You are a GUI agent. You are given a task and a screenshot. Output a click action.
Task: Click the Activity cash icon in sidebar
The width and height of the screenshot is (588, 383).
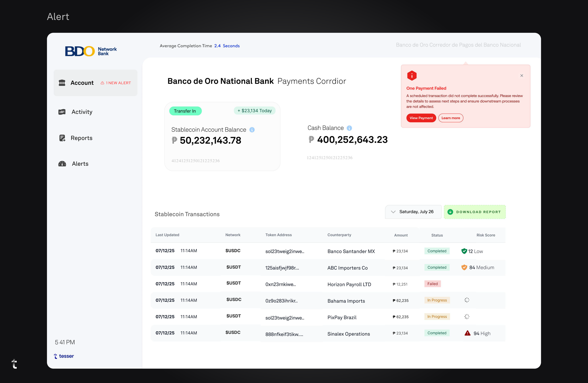tap(62, 112)
